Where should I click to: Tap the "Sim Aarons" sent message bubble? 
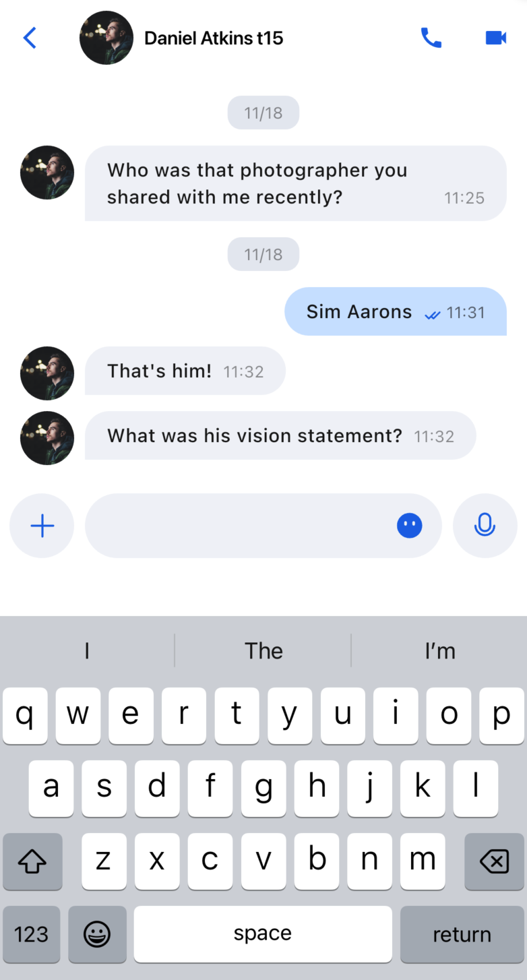(x=396, y=311)
